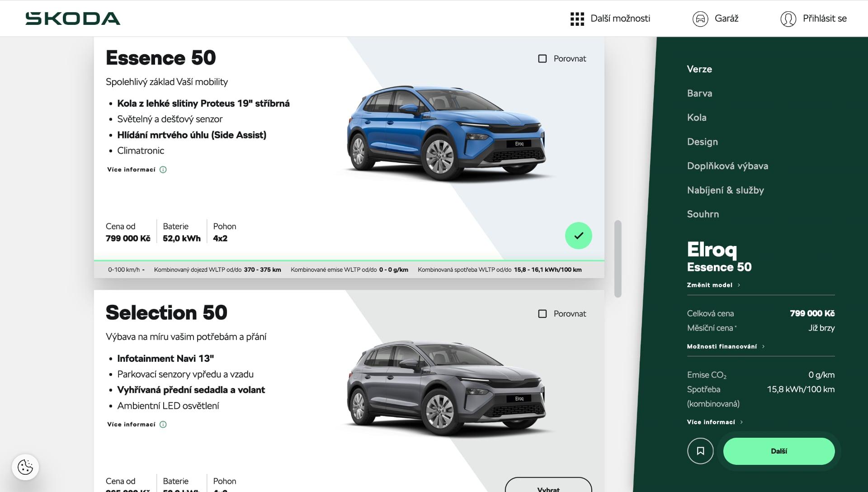Tick the Porovnat checkbox for Essence 50

tap(542, 59)
